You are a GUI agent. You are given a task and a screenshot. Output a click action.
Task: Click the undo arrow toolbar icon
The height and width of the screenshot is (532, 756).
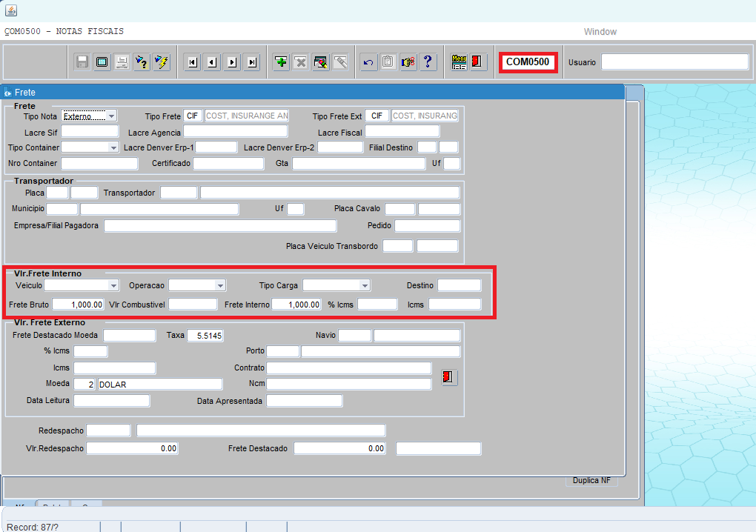click(x=368, y=62)
